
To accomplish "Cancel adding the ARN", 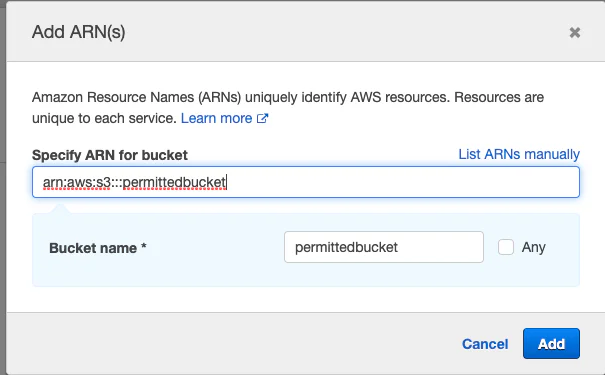I will click(x=485, y=344).
